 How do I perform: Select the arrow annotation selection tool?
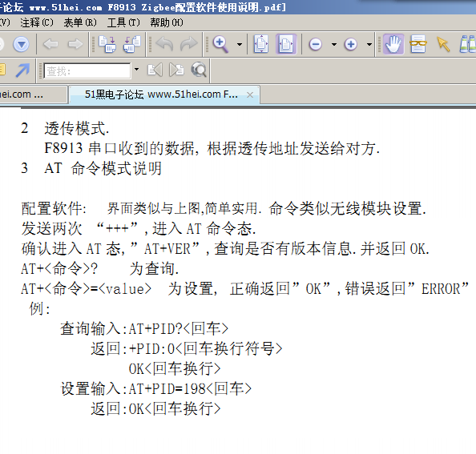click(443, 44)
